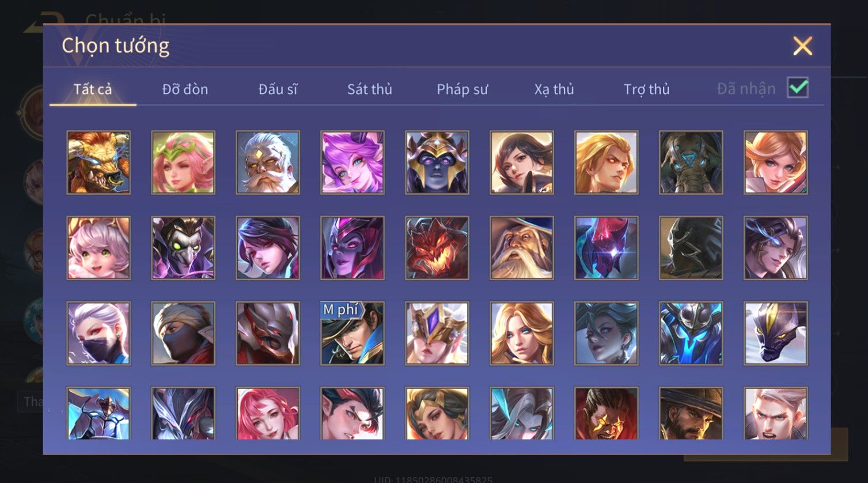
Task: Choose the pink-haired elf with green headpiece
Action: click(x=183, y=162)
